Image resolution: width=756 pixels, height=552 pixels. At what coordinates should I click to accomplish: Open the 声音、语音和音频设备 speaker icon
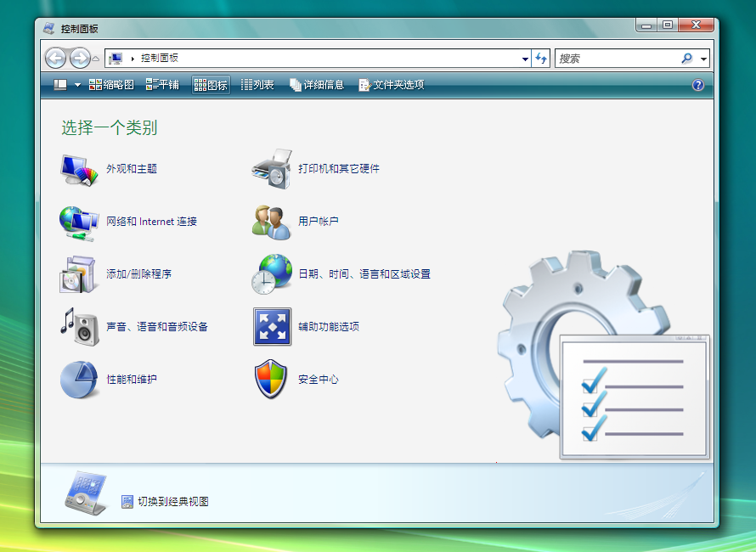[79, 327]
